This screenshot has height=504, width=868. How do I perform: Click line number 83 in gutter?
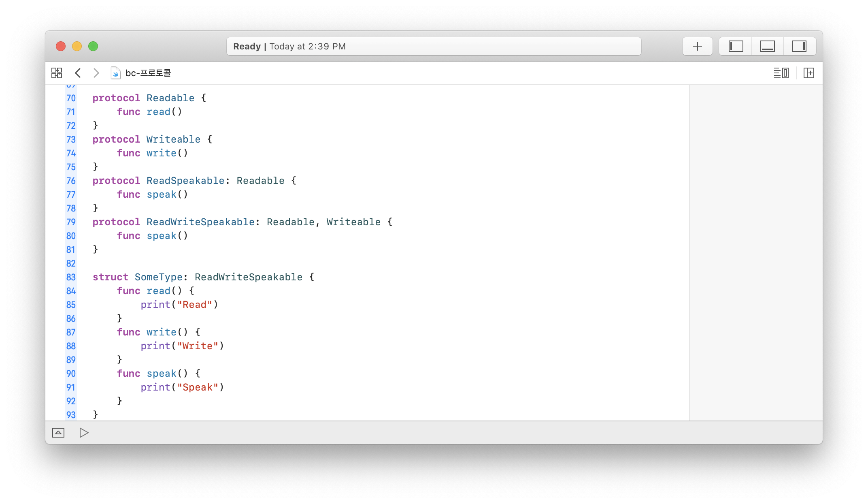(71, 277)
